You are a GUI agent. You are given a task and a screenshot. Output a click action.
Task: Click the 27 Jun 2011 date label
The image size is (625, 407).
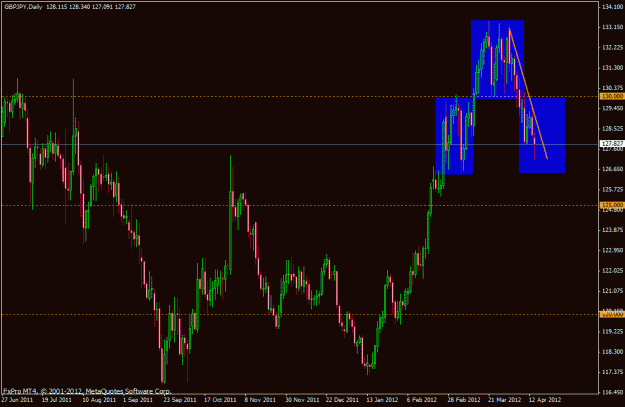pos(18,399)
